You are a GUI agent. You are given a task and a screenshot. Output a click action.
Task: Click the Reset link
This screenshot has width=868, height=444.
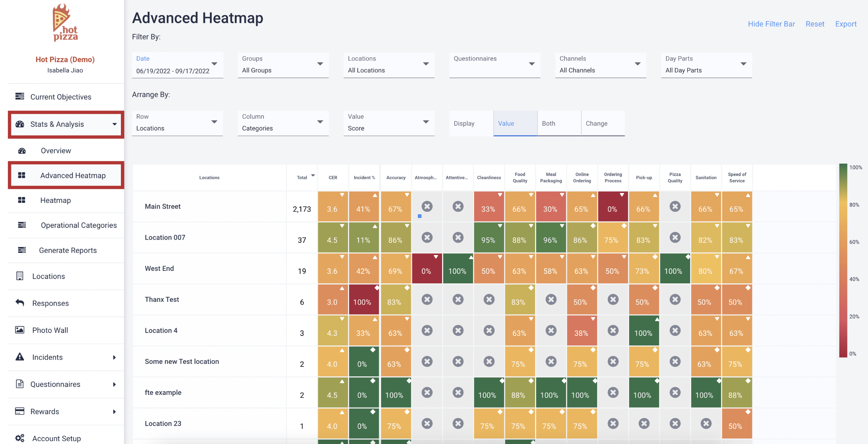[x=815, y=24]
